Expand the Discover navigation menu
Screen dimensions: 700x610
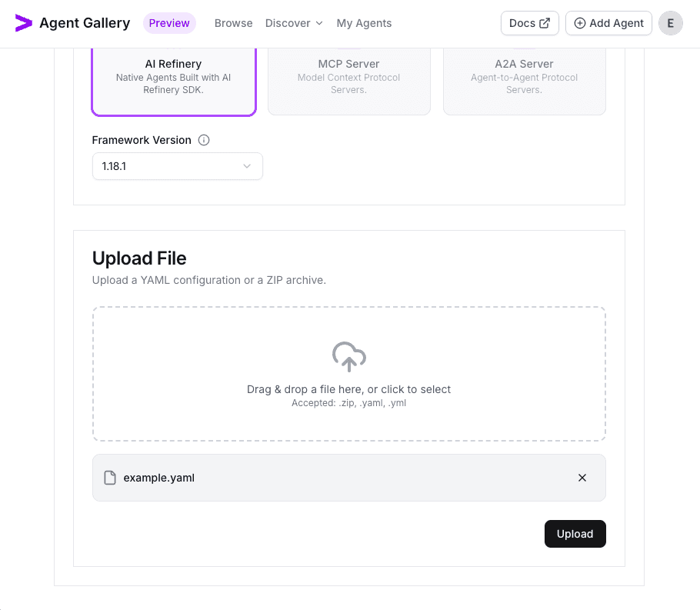point(294,23)
